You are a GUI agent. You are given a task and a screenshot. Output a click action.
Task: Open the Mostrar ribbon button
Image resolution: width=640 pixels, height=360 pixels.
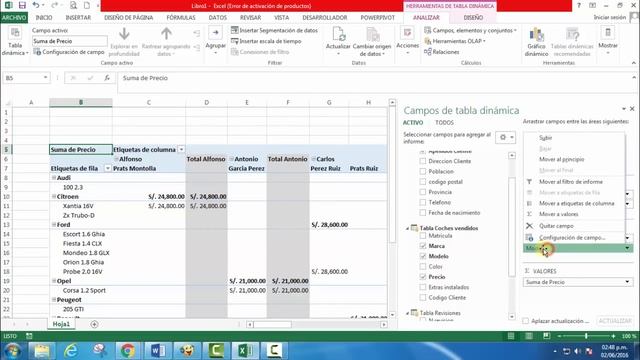(608, 41)
